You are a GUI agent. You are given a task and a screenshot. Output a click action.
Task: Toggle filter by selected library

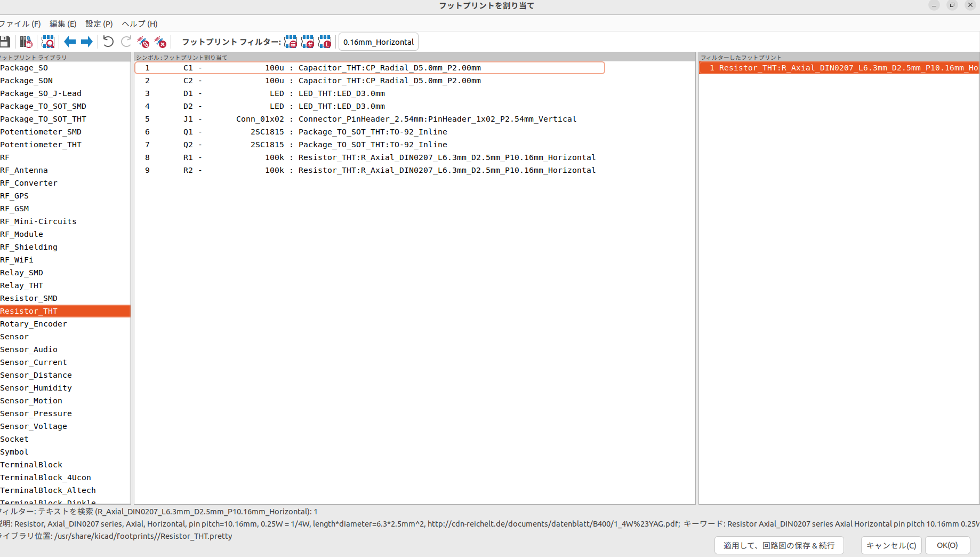[325, 42]
